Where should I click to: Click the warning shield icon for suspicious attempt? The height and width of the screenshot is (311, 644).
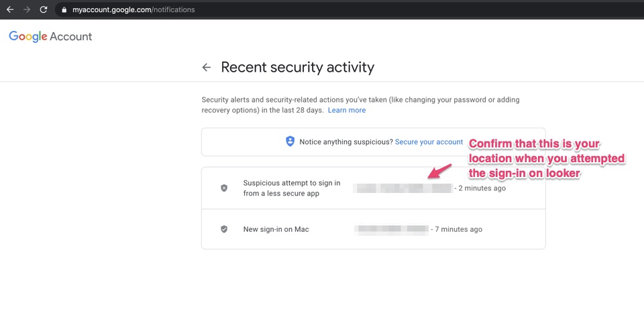coord(224,188)
